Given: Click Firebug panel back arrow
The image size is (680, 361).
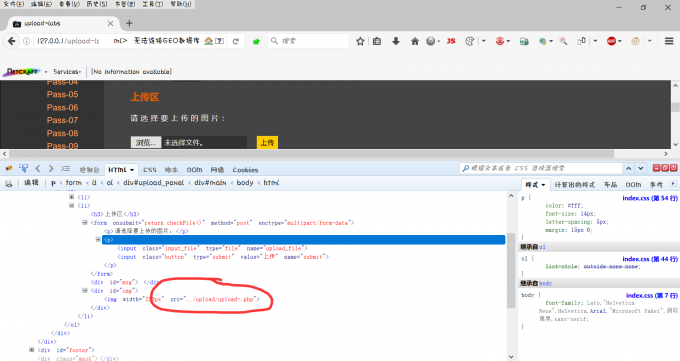Looking at the screenshot, I should 38,168.
